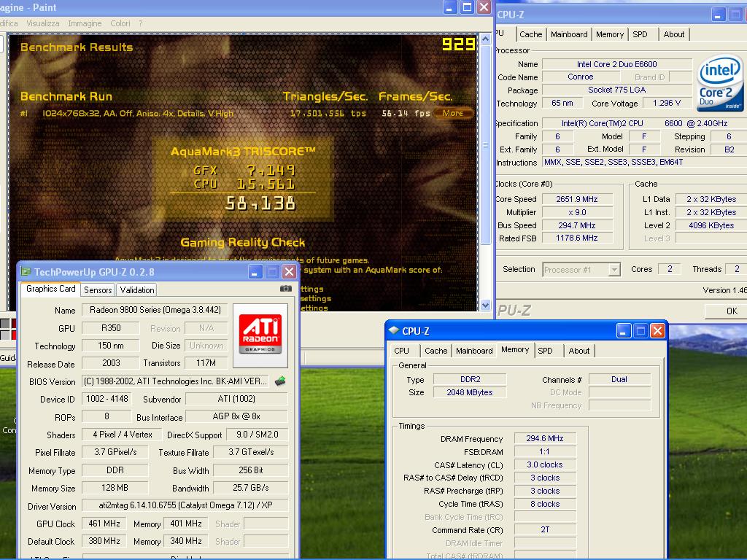This screenshot has height=560, width=747.
Task: Open Memory tab in top CPU-Z window
Action: [x=609, y=34]
